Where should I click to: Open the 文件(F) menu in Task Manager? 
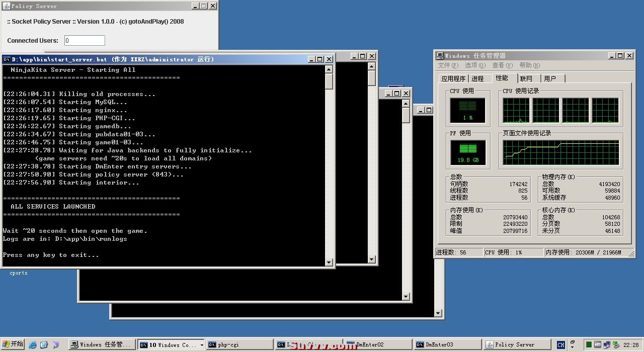coord(448,65)
